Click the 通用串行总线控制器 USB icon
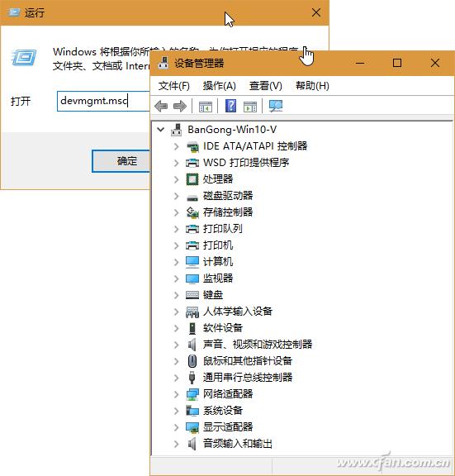 pos(192,378)
